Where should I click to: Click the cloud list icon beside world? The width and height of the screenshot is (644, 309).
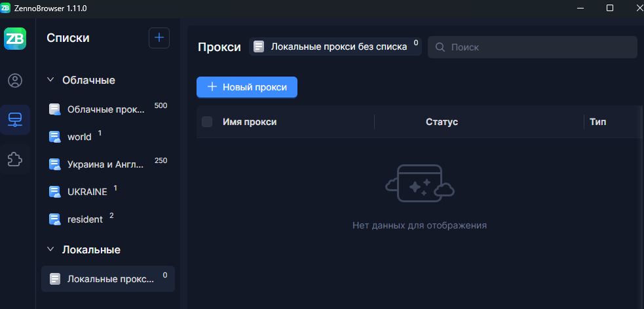[x=54, y=137]
